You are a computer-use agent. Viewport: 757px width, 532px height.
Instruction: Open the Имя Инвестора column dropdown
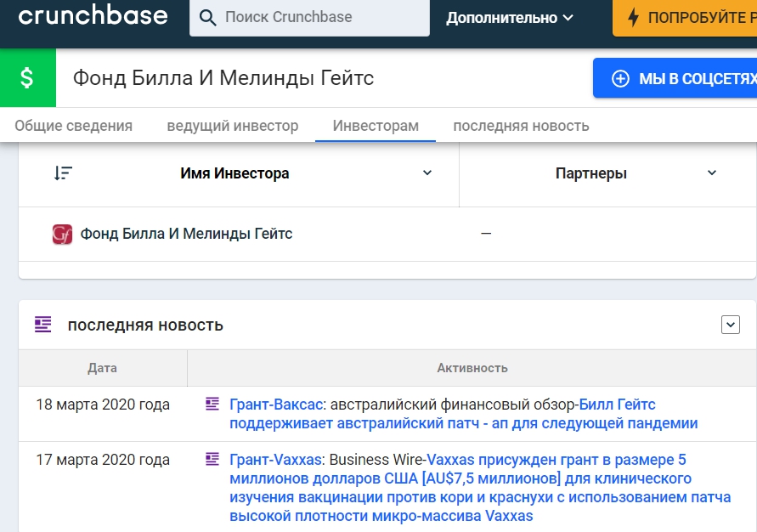tap(427, 173)
